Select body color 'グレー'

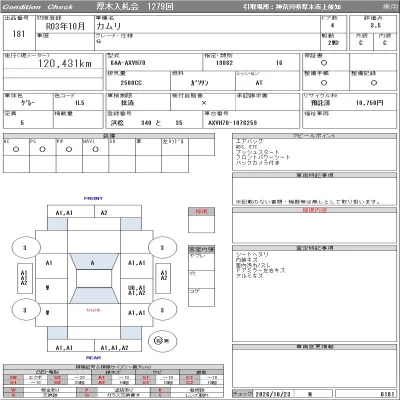point(28,103)
